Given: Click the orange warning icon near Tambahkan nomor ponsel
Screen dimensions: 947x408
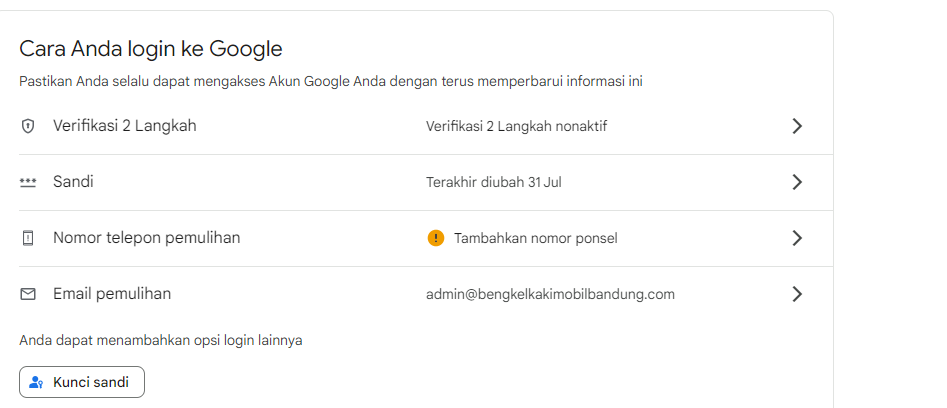Looking at the screenshot, I should (x=435, y=238).
